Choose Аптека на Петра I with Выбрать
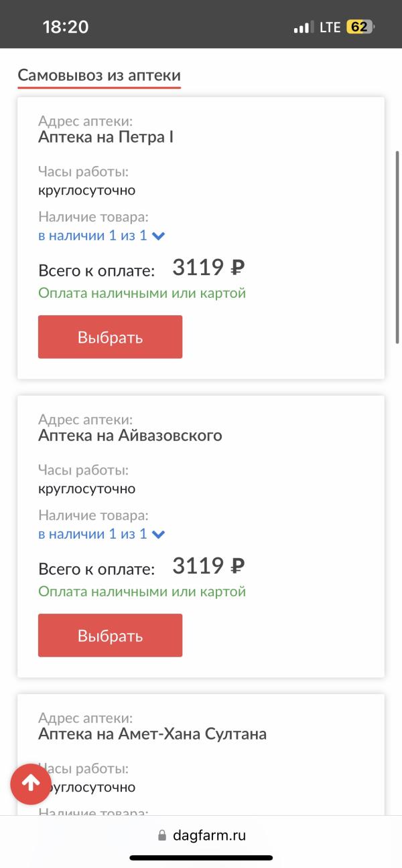This screenshot has width=402, height=868. pos(110,337)
